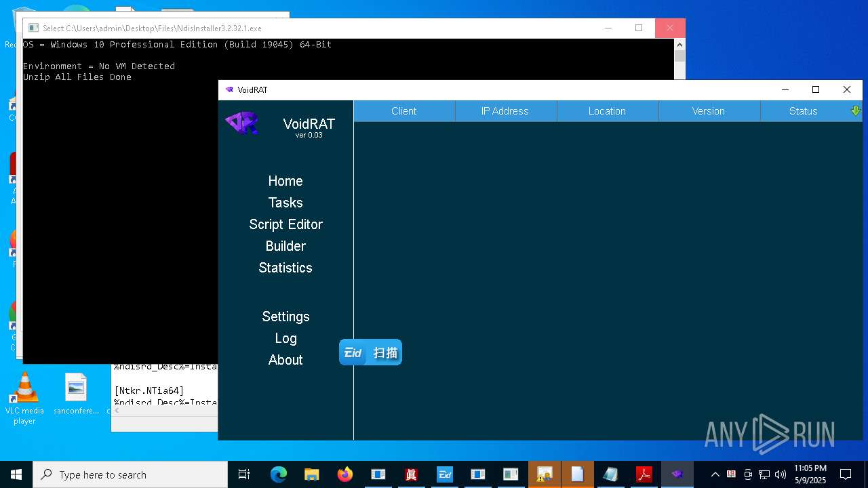Open the notification center

pos(846,474)
